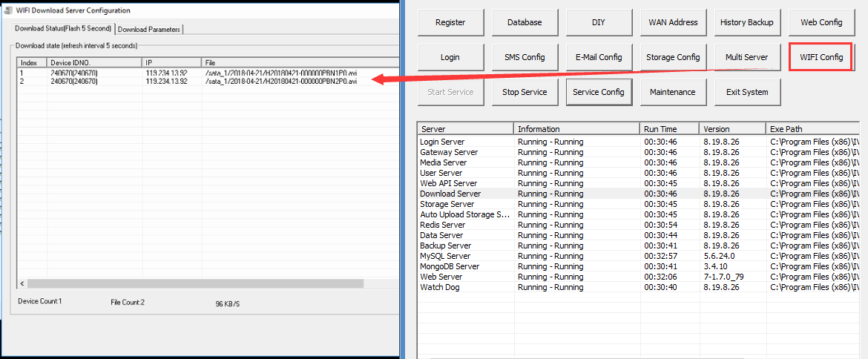This screenshot has width=868, height=359.
Task: Select download row with file H20180421-000000PBN1P0.avi
Action: (x=208, y=73)
